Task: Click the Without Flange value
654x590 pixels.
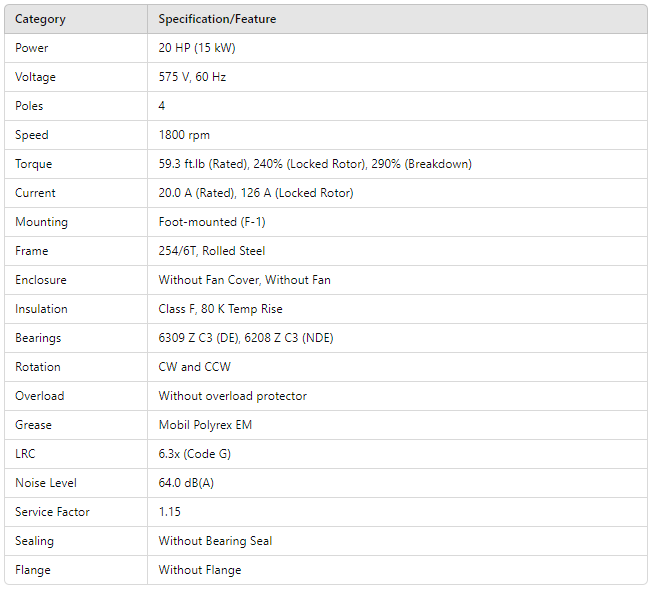Action: [200, 570]
